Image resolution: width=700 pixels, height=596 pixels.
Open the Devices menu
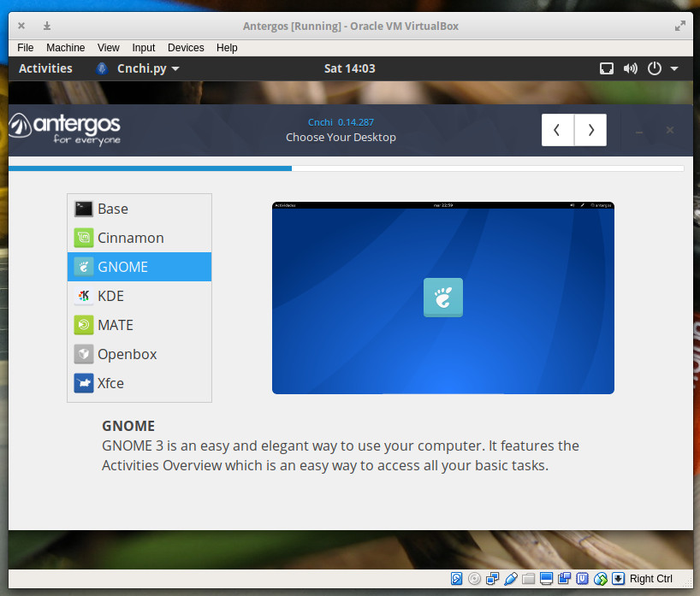(x=186, y=48)
